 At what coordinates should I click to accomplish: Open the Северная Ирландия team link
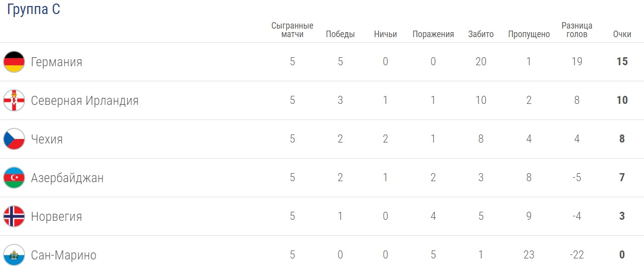[x=84, y=100]
